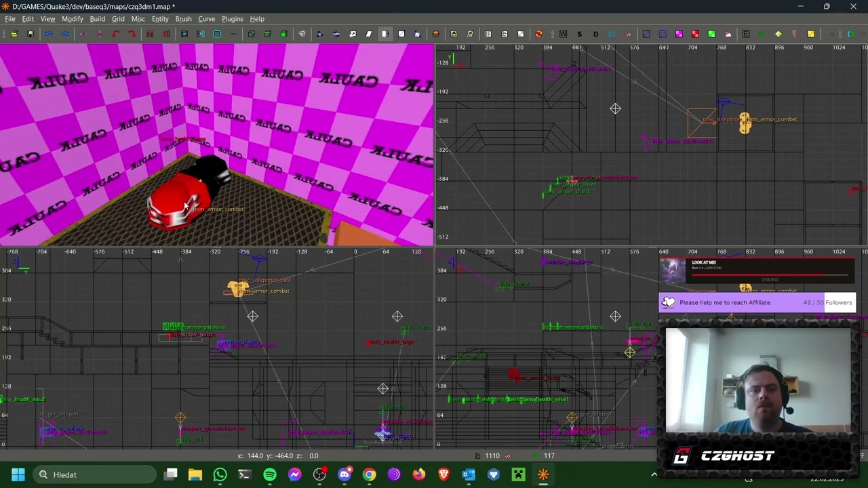Click the yellow diamond toolbar icon

778,34
